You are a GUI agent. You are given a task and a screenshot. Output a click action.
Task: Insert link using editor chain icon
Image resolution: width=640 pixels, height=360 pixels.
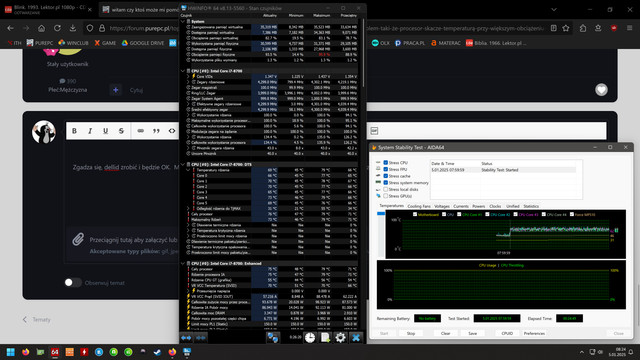point(140,131)
